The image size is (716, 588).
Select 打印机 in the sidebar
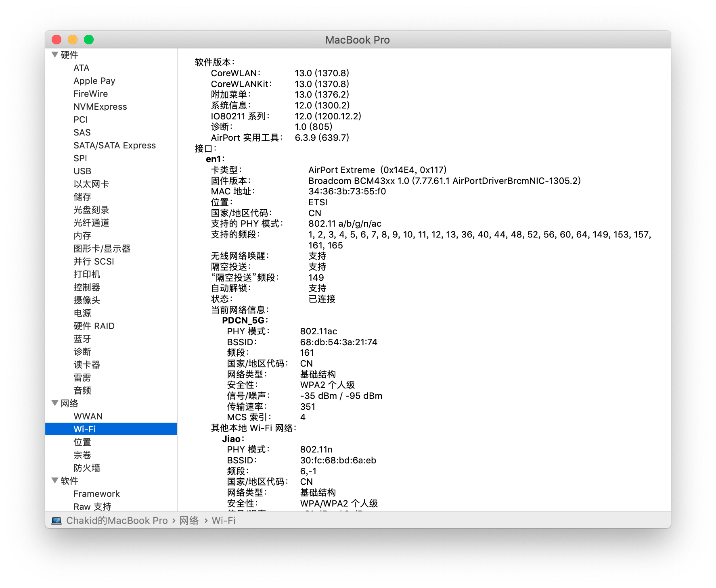[87, 274]
